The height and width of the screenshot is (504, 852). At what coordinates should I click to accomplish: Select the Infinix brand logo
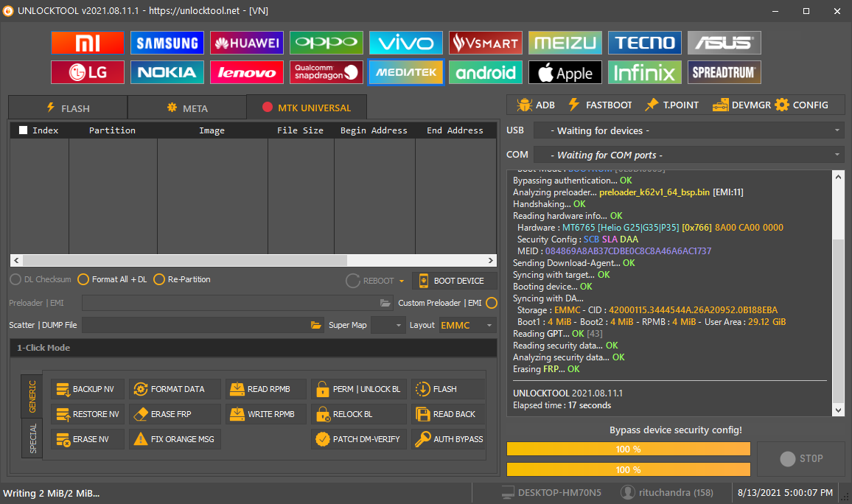(644, 72)
